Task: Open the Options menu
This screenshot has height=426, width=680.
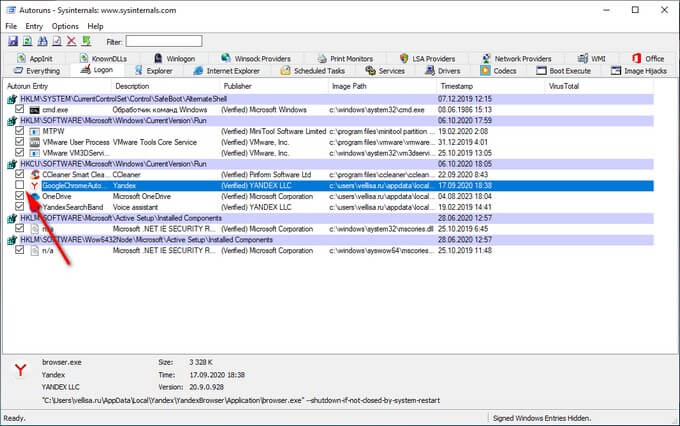Action: [65, 26]
